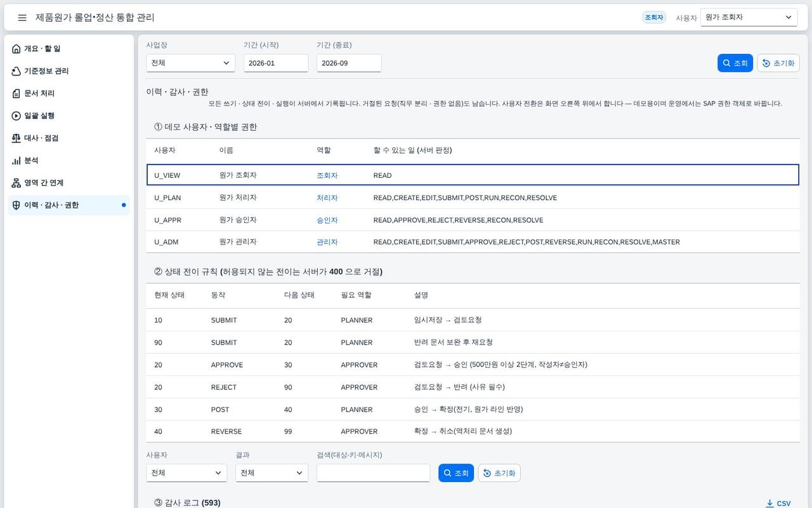Click the play icon for 일괄 실행
The height and width of the screenshot is (508, 812).
coord(16,116)
